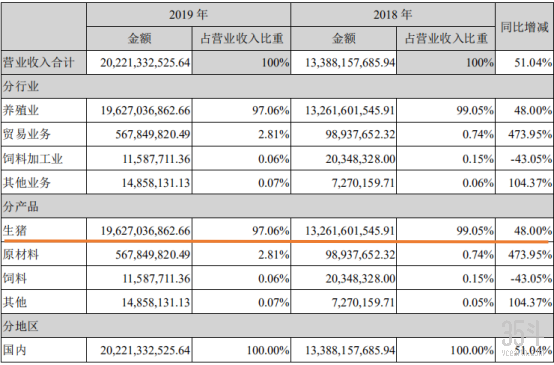Screen dimensions: 554x365
Task: Click the 分产品 section heading
Action: [x=20, y=207]
